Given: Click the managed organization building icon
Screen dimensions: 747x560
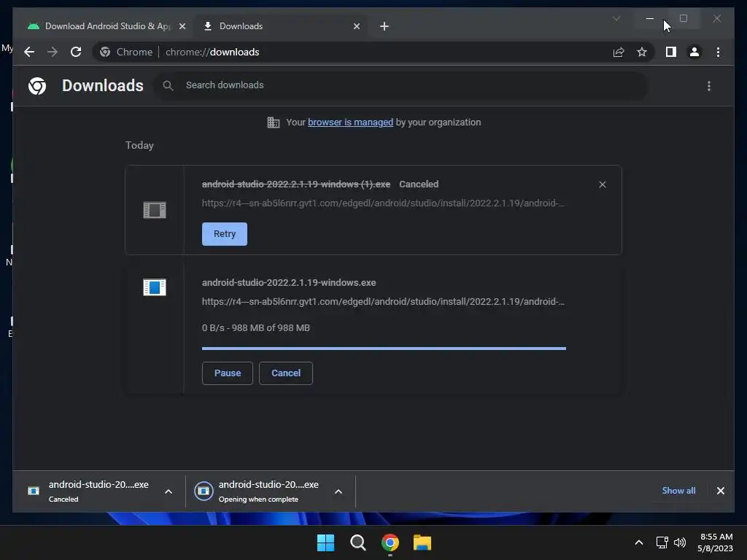Looking at the screenshot, I should coord(273,122).
